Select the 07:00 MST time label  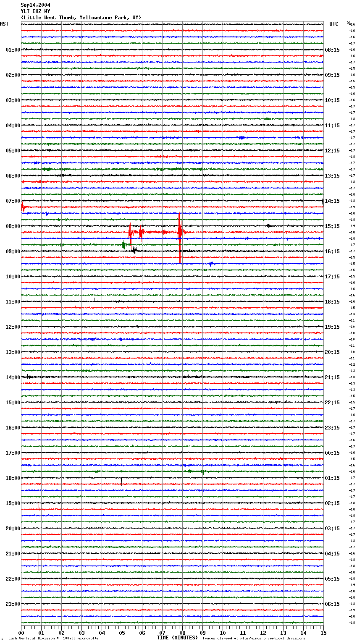[13, 201]
